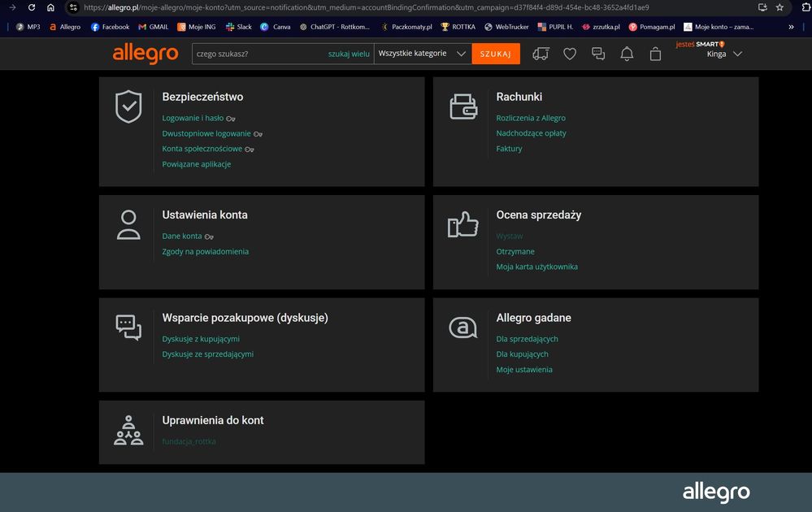Viewport: 812px width, 512px height.
Task: Click the Allegro gadane bubble icon
Action: pos(463,328)
